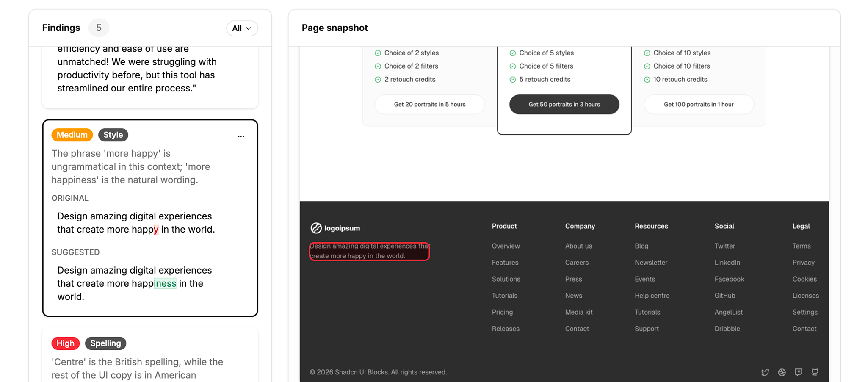Click Get 20 portraits in 5 hours button
Screen dimensions: 868x382
(429, 104)
